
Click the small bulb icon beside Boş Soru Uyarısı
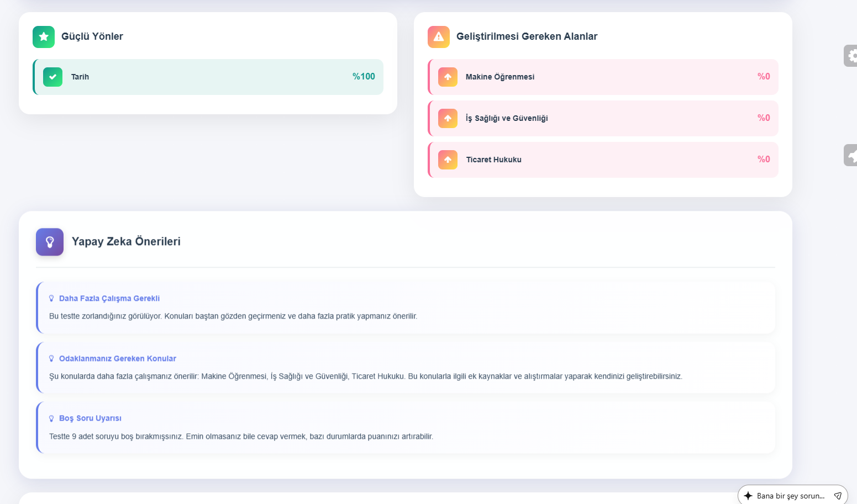click(51, 418)
